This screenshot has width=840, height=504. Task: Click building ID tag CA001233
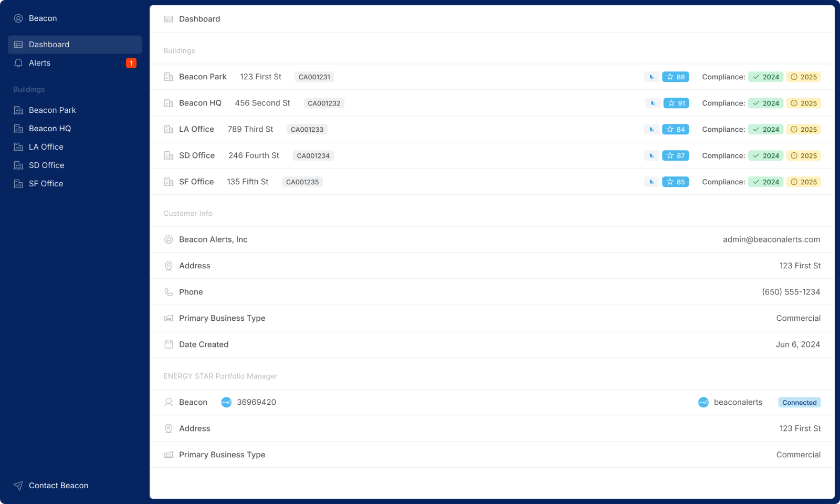307,130
